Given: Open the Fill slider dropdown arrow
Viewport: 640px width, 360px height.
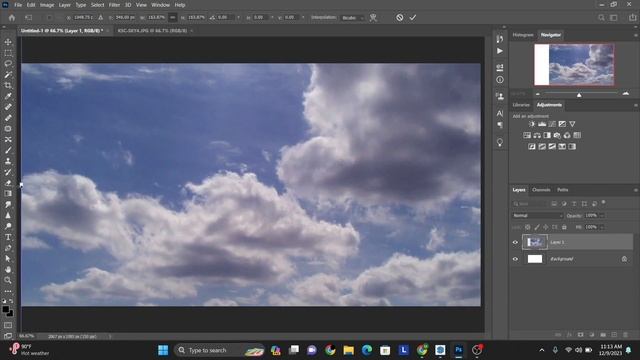Looking at the screenshot, I should (x=602, y=227).
